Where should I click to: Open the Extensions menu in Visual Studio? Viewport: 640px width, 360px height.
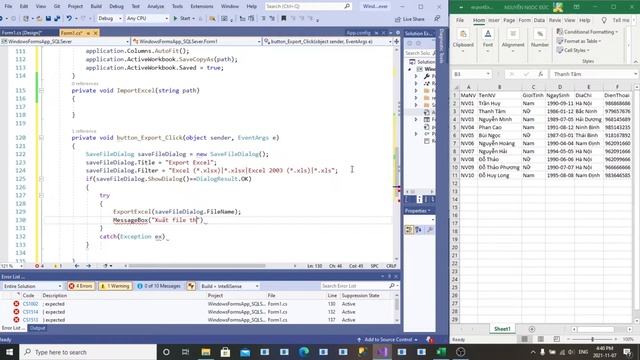[x=202, y=7]
